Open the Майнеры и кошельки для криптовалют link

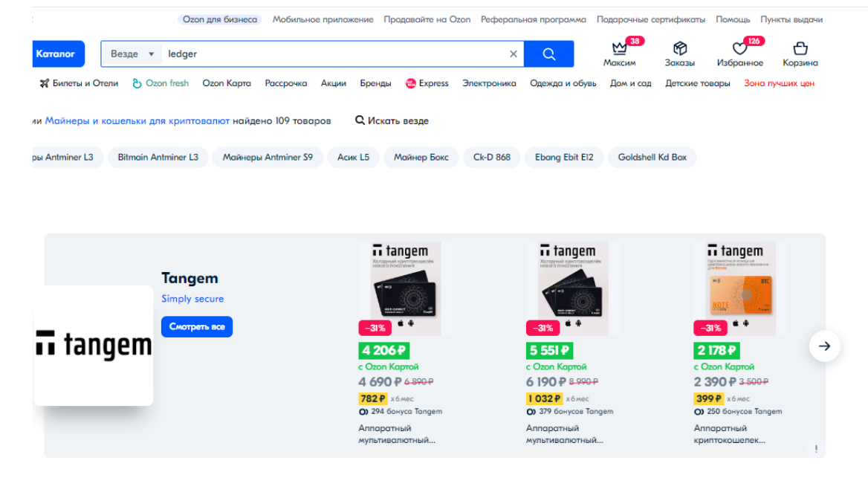click(137, 120)
